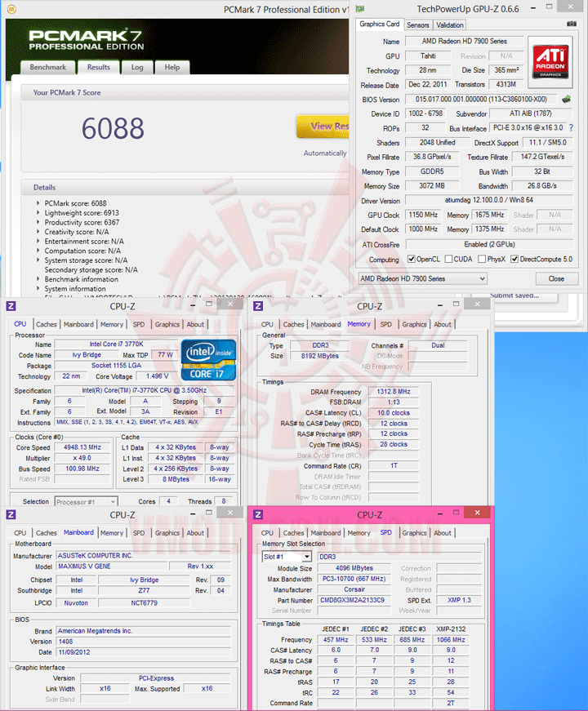The height and width of the screenshot is (711, 588).
Task: Click the Multiplier value x 49.0
Action: coord(82,458)
